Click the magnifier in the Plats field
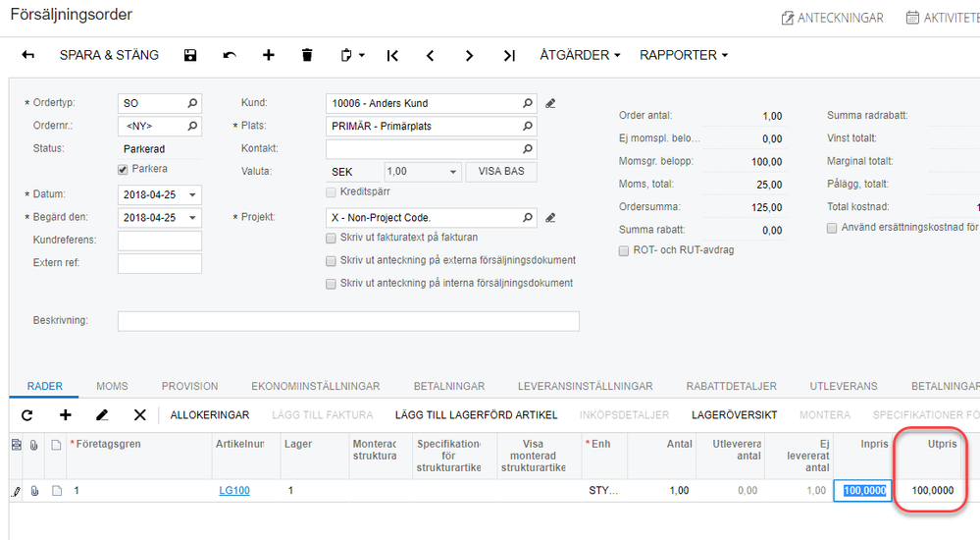 point(528,126)
